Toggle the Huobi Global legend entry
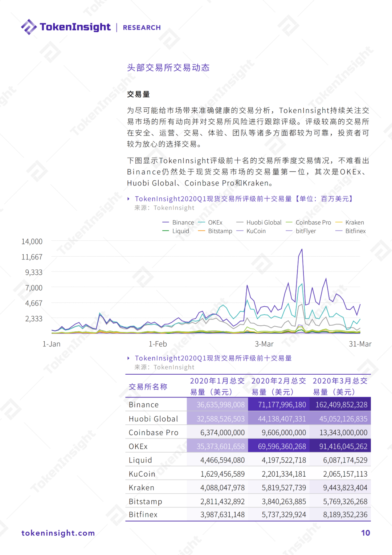 click(x=259, y=223)
